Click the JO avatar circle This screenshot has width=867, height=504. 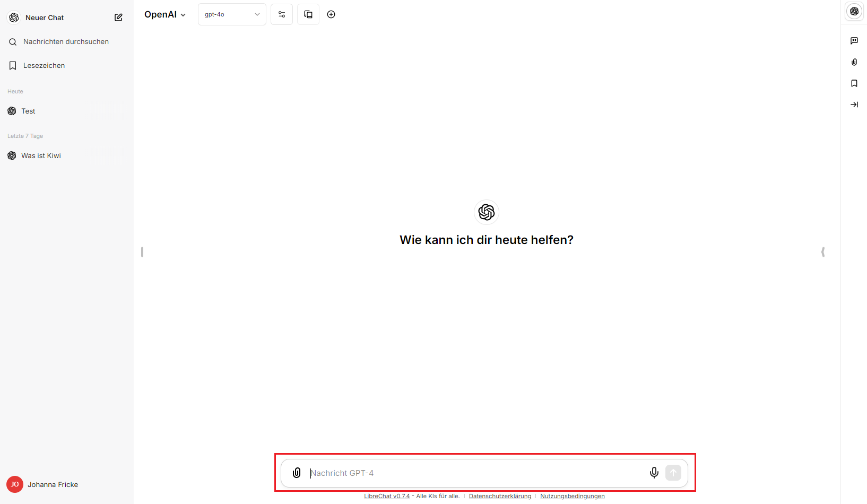pos(15,484)
